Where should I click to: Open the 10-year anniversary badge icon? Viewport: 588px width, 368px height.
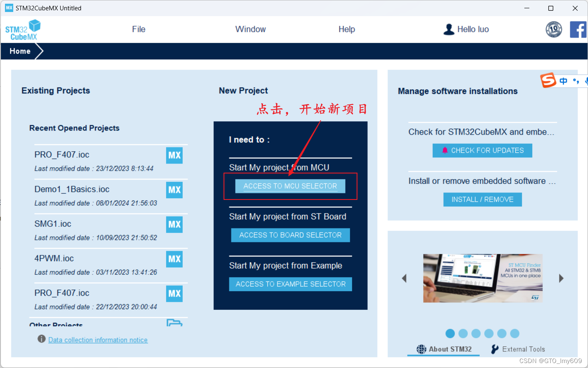coord(554,29)
